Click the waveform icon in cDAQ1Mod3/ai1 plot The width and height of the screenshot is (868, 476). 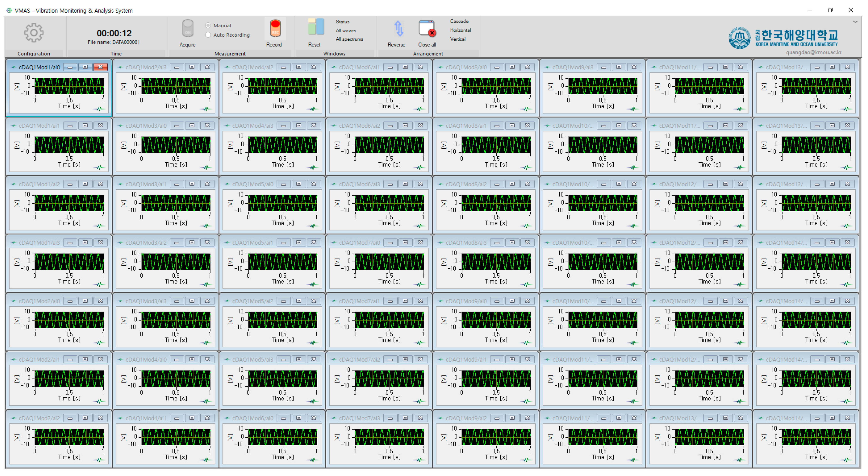pyautogui.click(x=206, y=226)
